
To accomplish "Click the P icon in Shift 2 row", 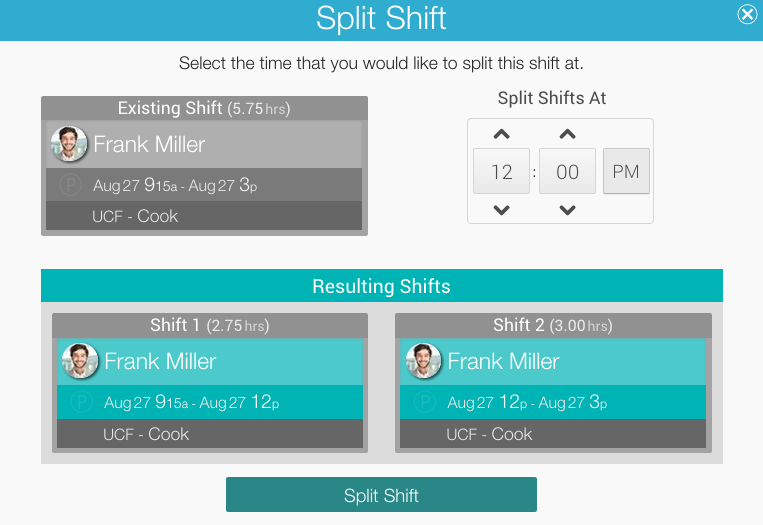I will tap(425, 402).
